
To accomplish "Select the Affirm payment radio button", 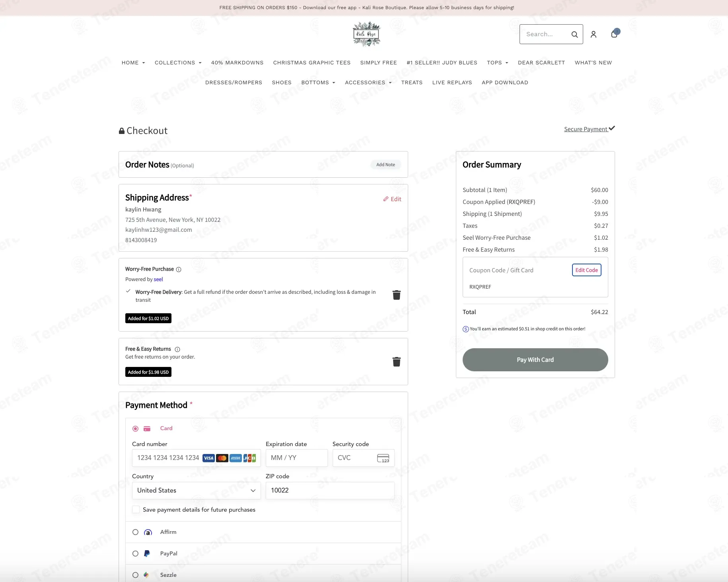I will (x=135, y=532).
